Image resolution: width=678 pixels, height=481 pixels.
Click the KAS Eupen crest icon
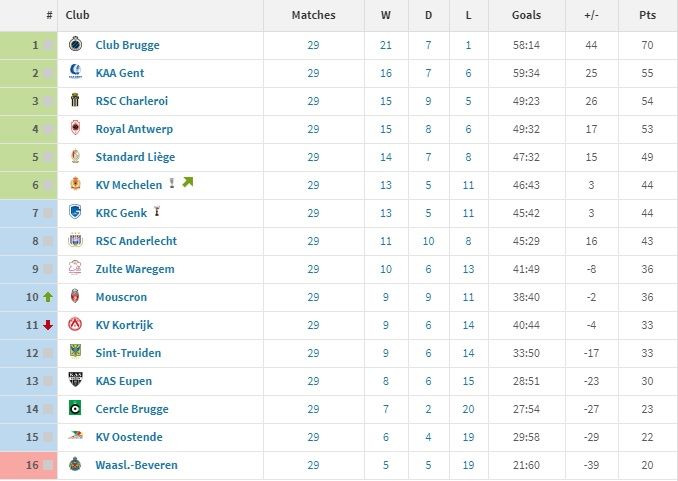[75, 379]
